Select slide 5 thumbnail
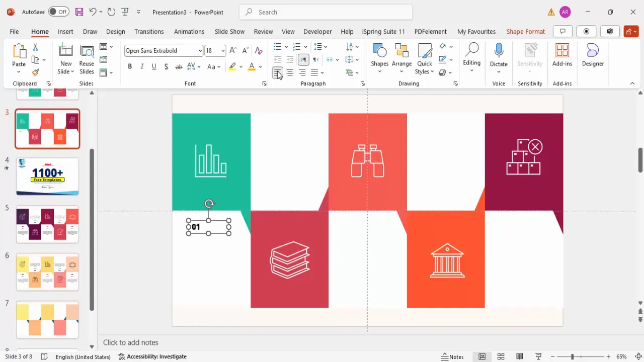The image size is (644, 362). pos(47,224)
